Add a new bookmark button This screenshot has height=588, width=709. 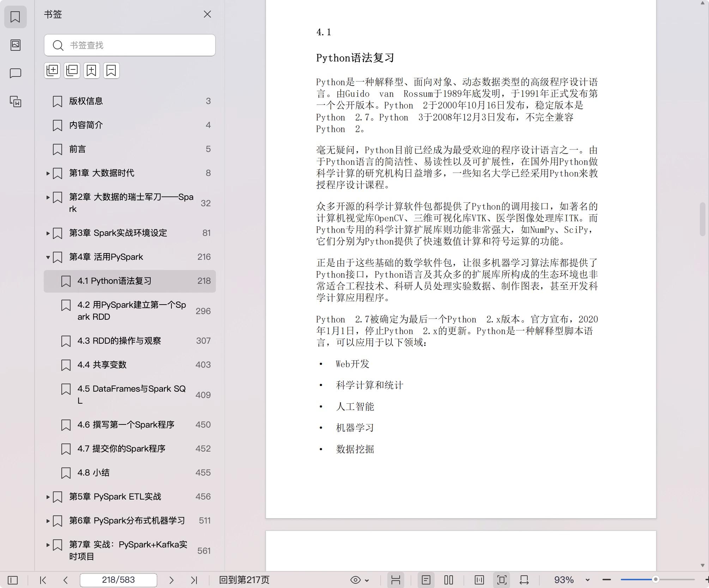point(92,71)
